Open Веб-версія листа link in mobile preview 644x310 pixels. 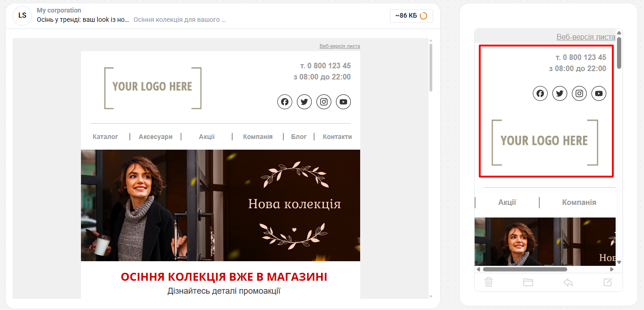[586, 37]
